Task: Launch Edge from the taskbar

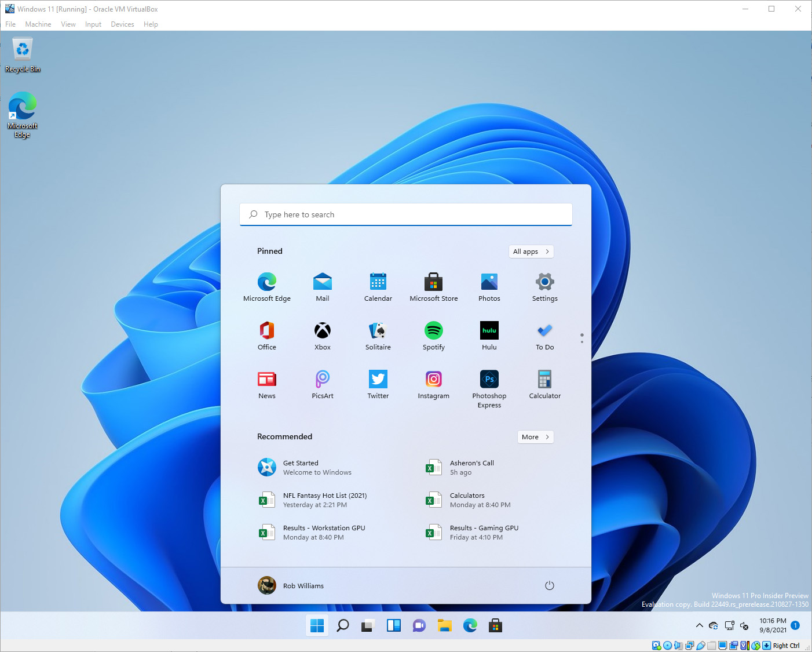Action: pyautogui.click(x=470, y=625)
